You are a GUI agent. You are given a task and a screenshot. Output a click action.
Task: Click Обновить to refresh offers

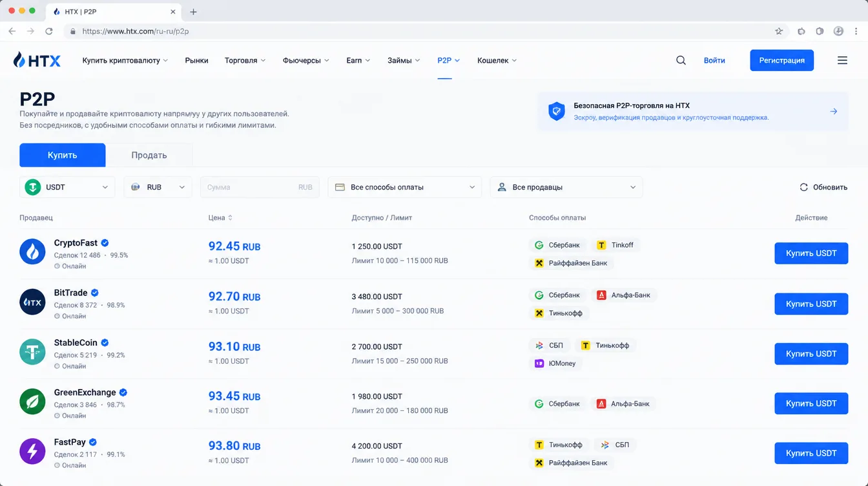click(x=823, y=187)
